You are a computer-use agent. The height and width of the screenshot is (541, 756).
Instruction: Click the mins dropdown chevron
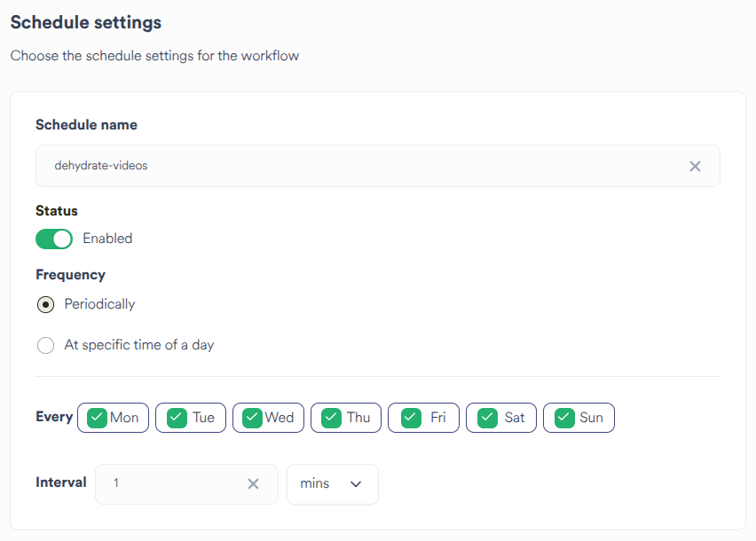click(356, 484)
